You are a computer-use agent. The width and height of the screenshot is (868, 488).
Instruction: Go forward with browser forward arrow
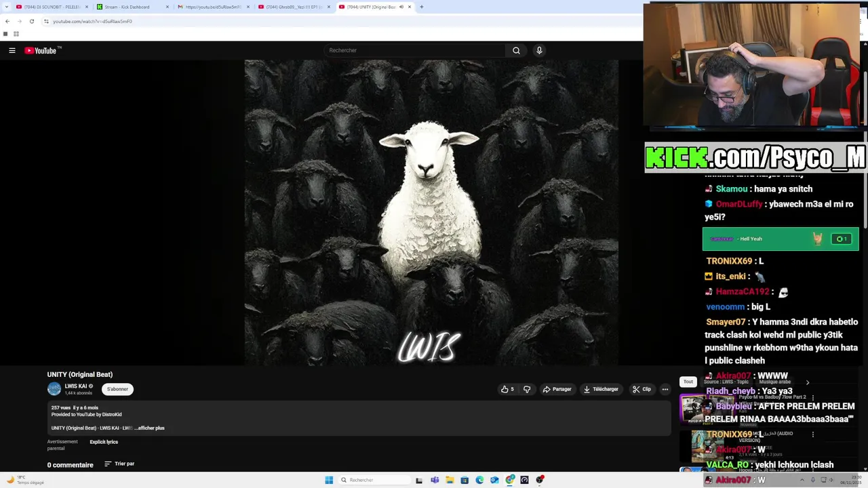tap(19, 21)
